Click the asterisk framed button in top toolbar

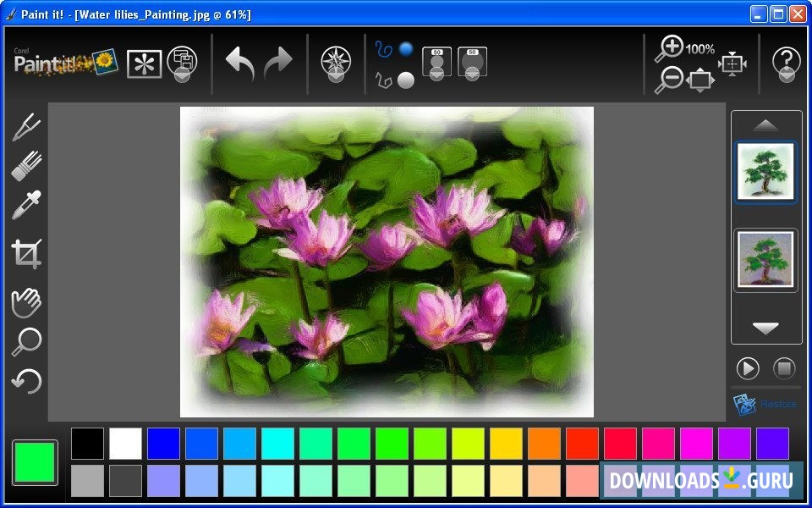[145, 63]
